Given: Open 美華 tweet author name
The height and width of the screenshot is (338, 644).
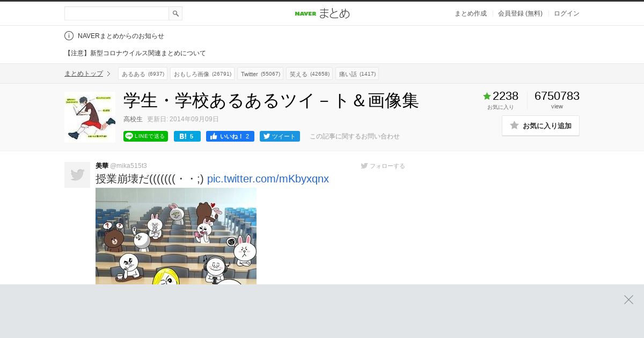Looking at the screenshot, I should tap(102, 166).
